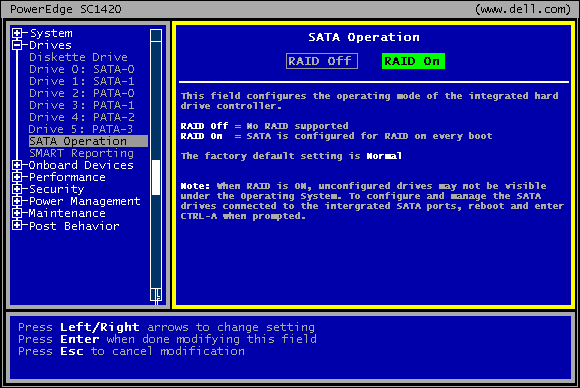Click the SATA Operation heading

point(364,37)
